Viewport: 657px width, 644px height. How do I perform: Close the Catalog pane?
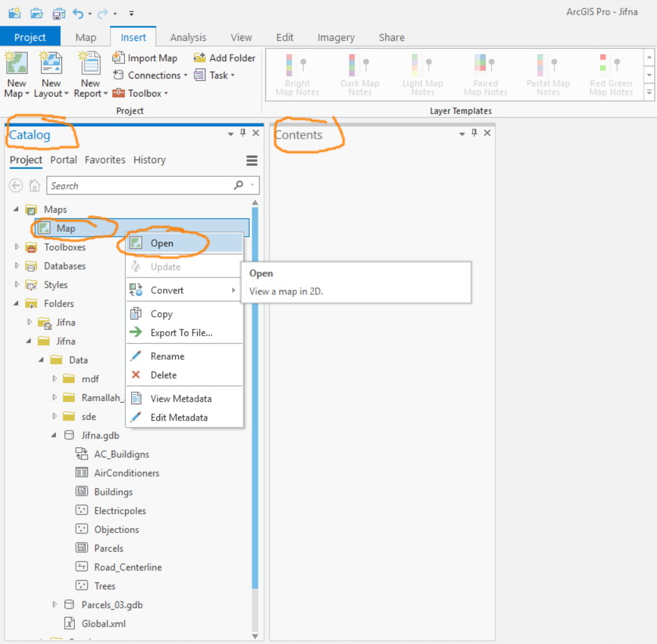coord(256,133)
